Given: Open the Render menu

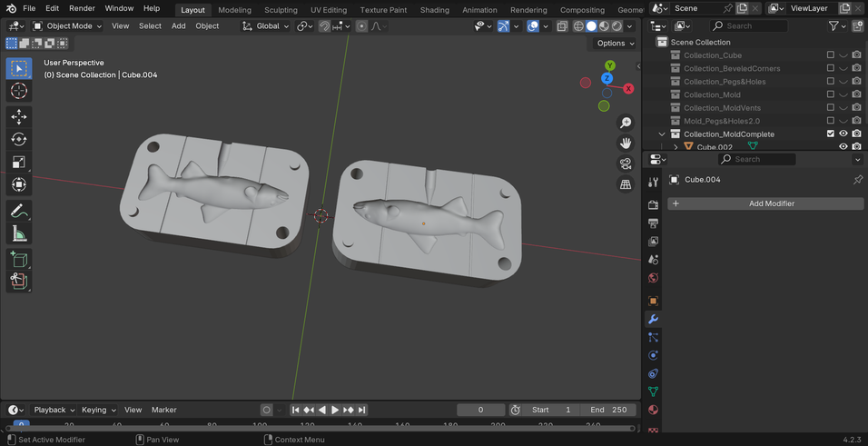Looking at the screenshot, I should pyautogui.click(x=82, y=8).
